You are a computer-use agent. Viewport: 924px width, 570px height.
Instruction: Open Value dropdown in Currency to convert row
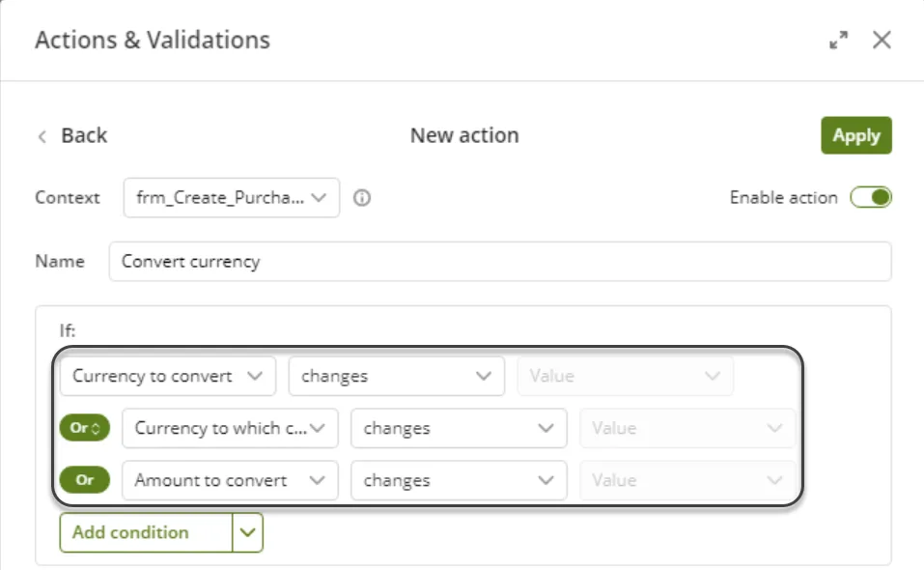click(626, 376)
